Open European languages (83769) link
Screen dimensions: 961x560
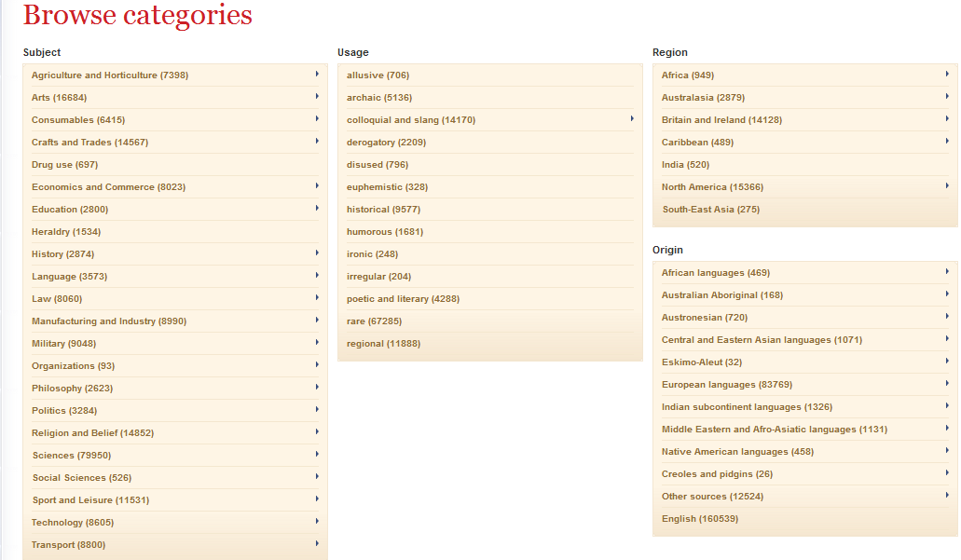[727, 384]
